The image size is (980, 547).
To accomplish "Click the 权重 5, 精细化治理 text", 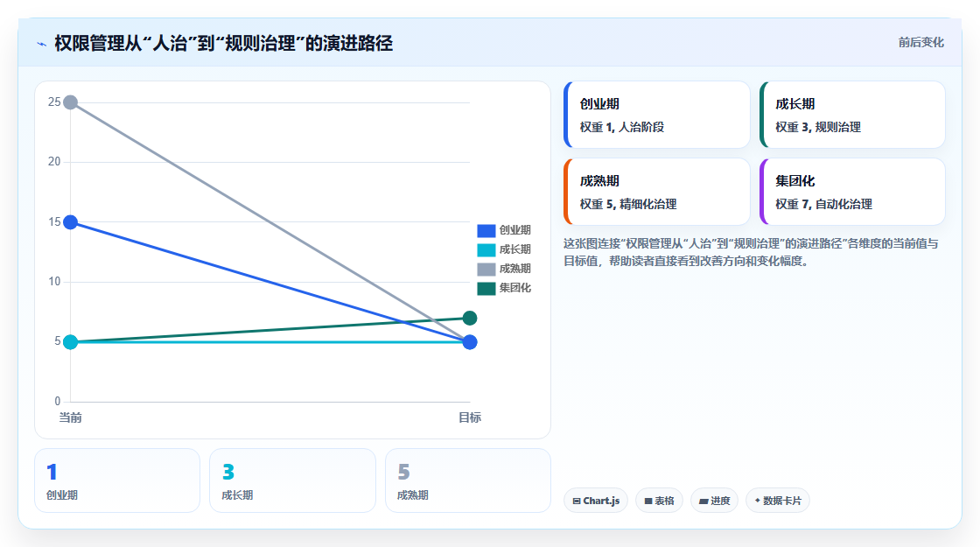I will pos(628,204).
